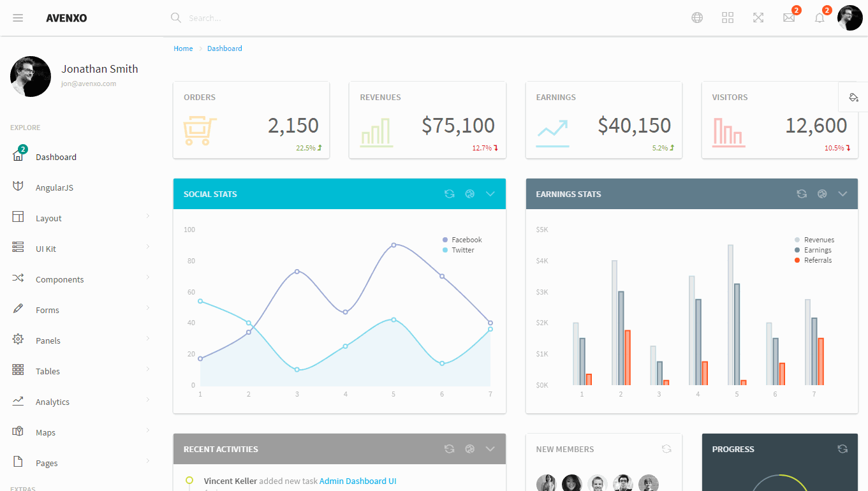Viewport: 868px width, 491px height.
Task: Open the Admin Dashboard UI task link
Action: click(x=358, y=481)
